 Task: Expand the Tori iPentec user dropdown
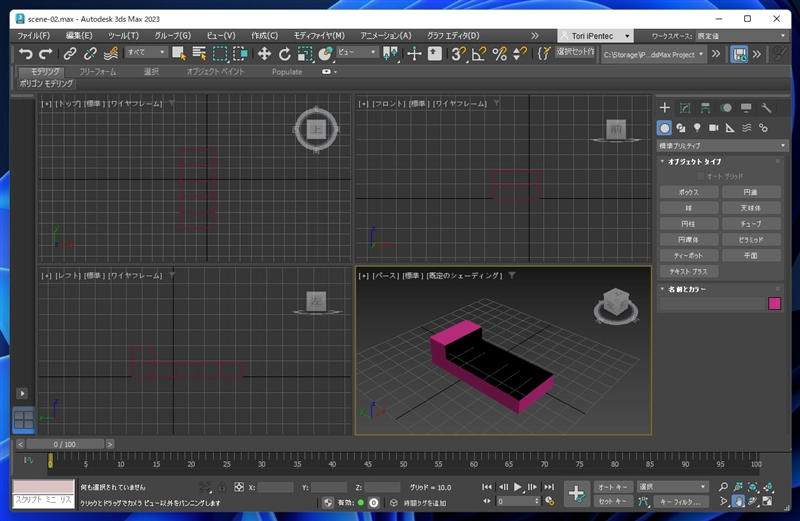595,36
